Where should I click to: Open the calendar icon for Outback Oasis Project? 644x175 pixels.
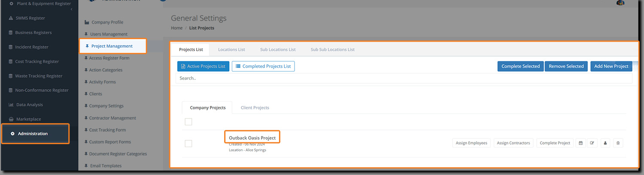click(580, 143)
